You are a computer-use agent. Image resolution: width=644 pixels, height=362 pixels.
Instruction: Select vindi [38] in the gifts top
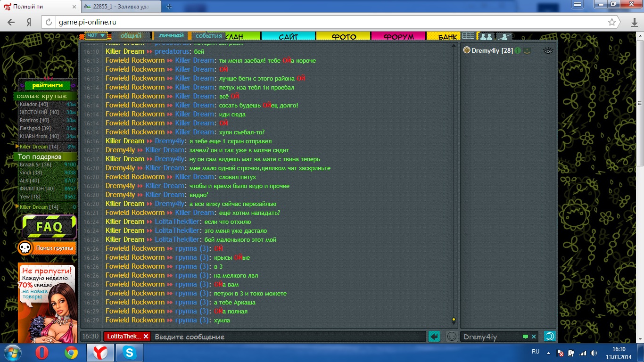point(31,173)
